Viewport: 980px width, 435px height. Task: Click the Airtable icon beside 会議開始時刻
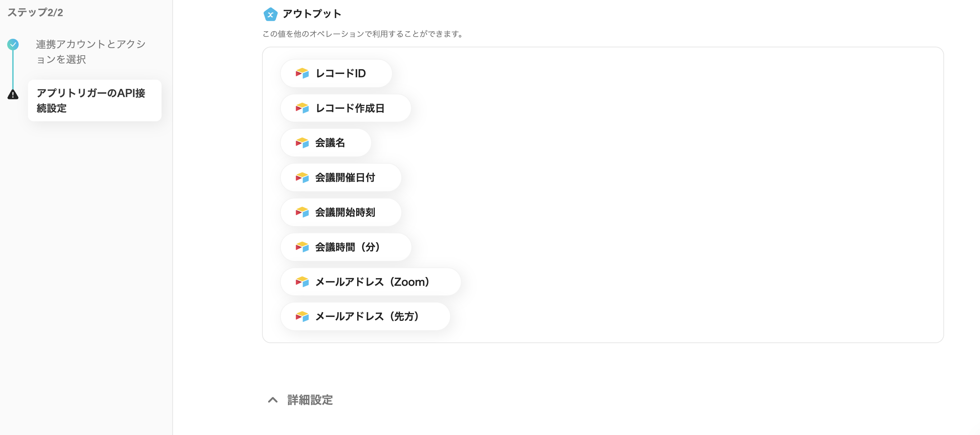point(302,212)
